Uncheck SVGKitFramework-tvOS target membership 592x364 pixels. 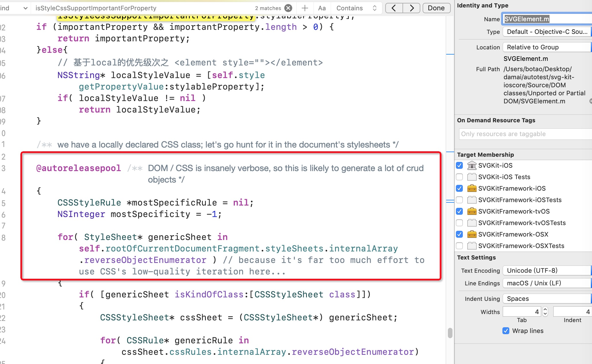point(459,211)
